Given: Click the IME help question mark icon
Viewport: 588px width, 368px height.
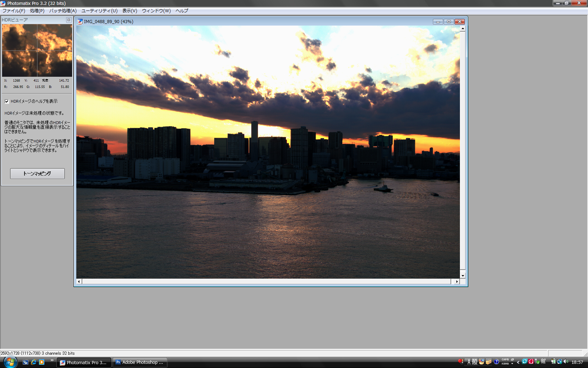Looking at the screenshot, I should (496, 362).
